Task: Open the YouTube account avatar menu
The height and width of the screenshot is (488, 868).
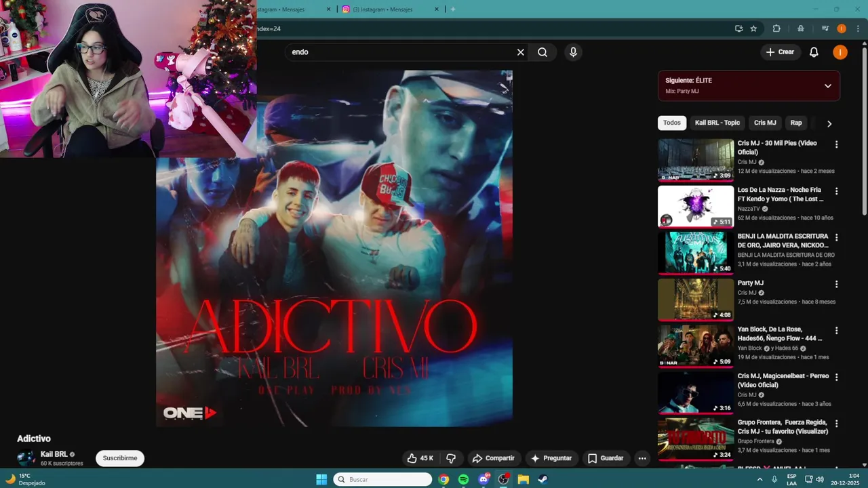Action: tap(840, 52)
